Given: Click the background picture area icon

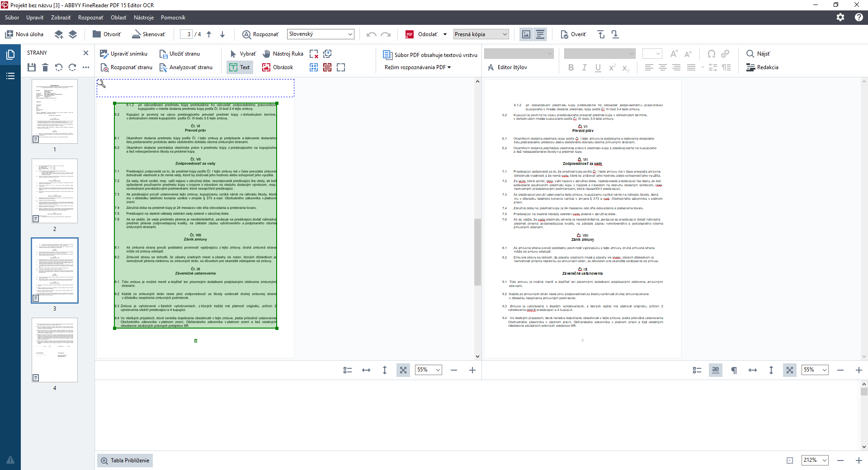Looking at the screenshot, I should 327,67.
